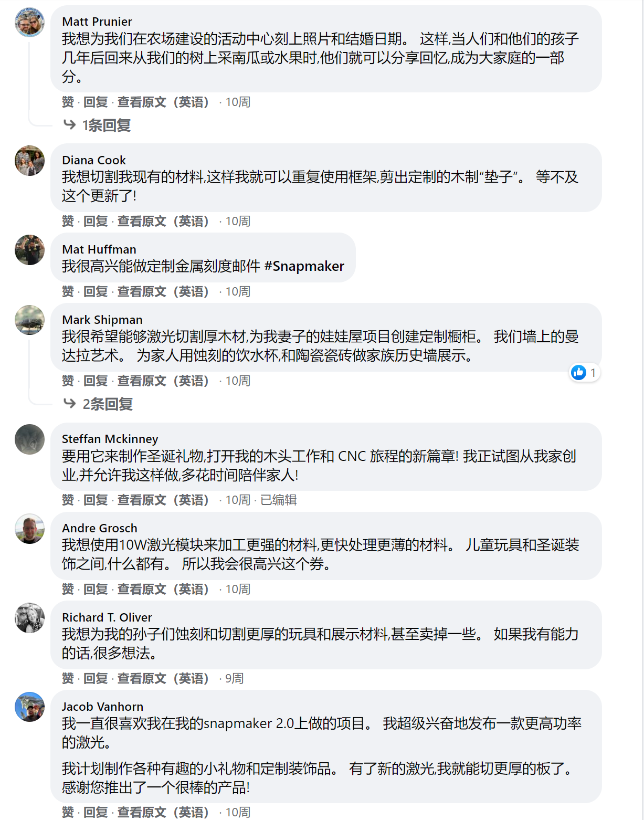View original English of Matt Prunier's comment
This screenshot has height=820, width=644.
(x=163, y=102)
